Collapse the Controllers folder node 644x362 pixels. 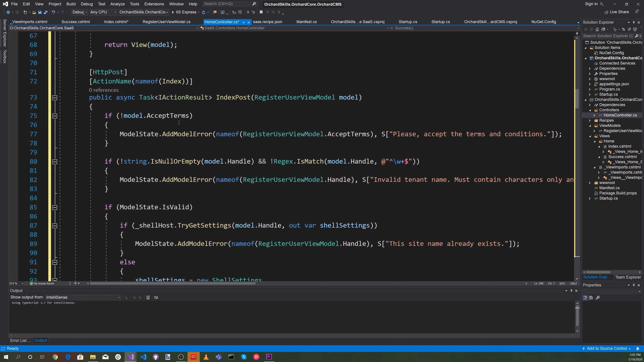pos(590,110)
